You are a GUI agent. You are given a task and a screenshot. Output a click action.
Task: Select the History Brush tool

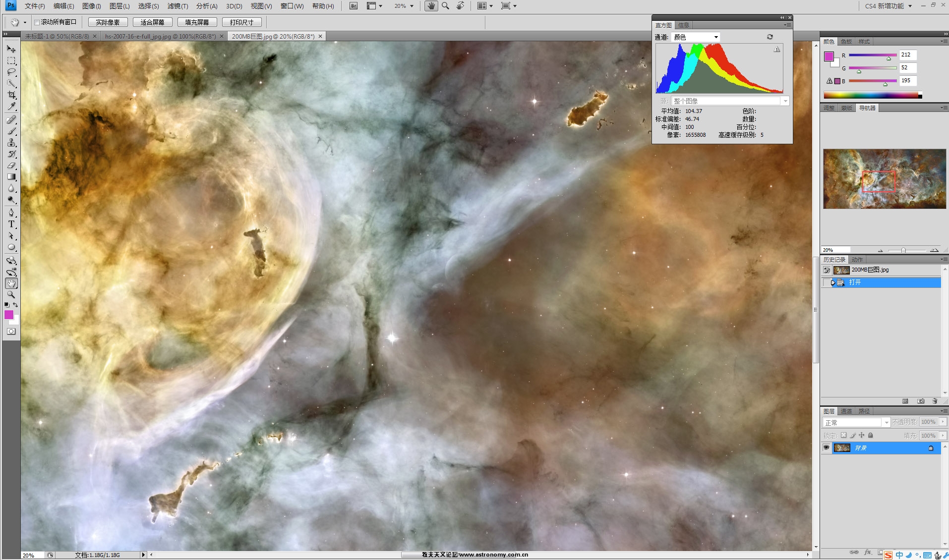11,154
